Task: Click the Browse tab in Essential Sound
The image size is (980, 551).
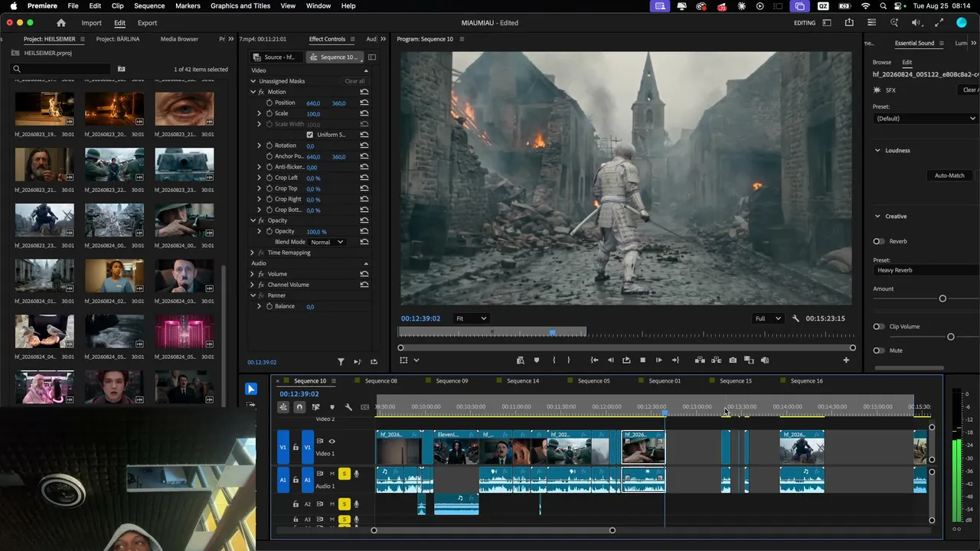Action: click(882, 62)
